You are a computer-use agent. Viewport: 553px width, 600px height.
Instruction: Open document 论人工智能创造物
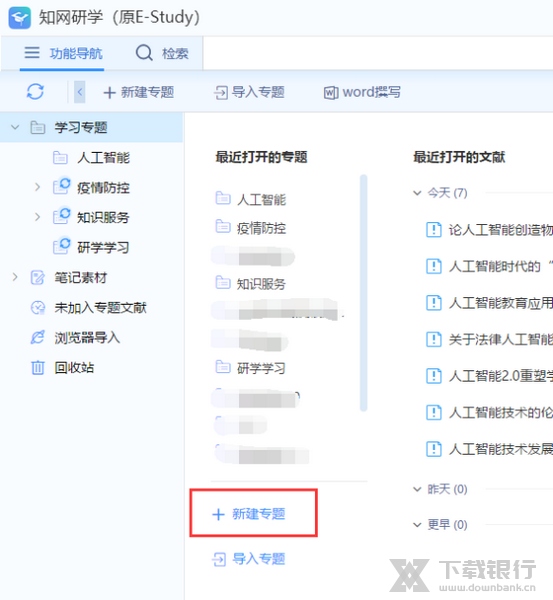(x=501, y=230)
